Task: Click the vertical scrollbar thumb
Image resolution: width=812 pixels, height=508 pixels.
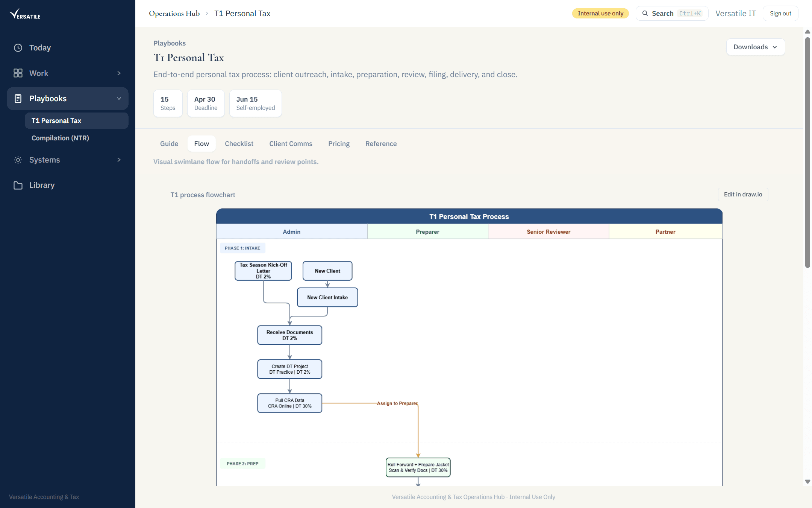Action: (x=807, y=152)
